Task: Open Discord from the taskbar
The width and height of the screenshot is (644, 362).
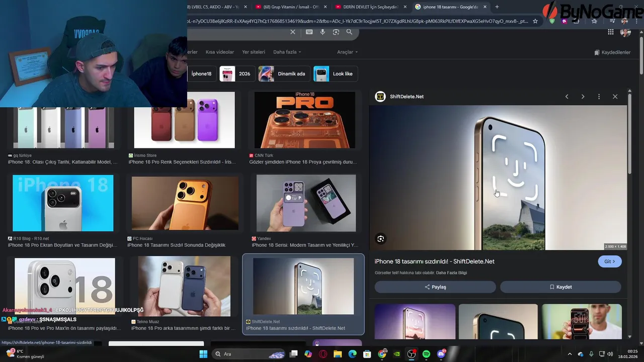Action: point(441,354)
